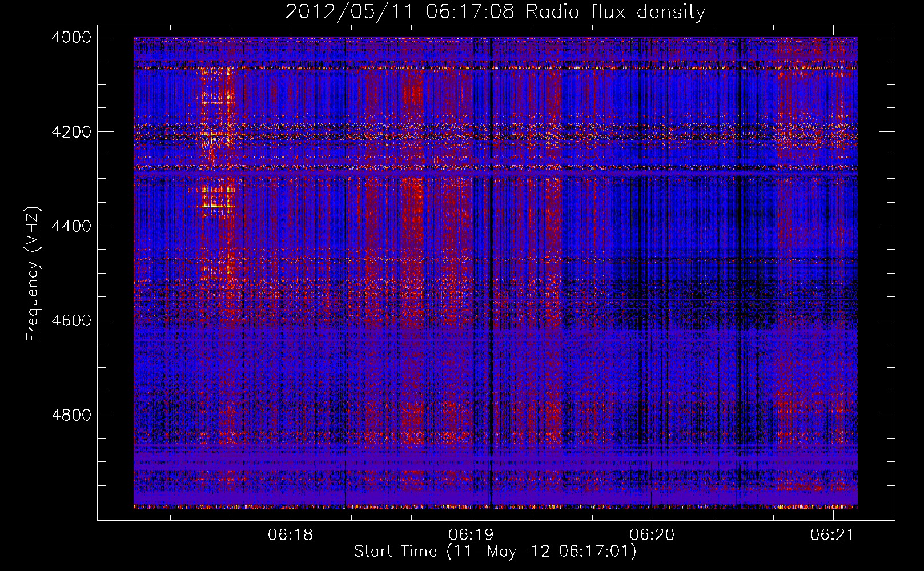The height and width of the screenshot is (571, 924).
Task: Click the "4600" frequency tick label
Action: [x=71, y=320]
